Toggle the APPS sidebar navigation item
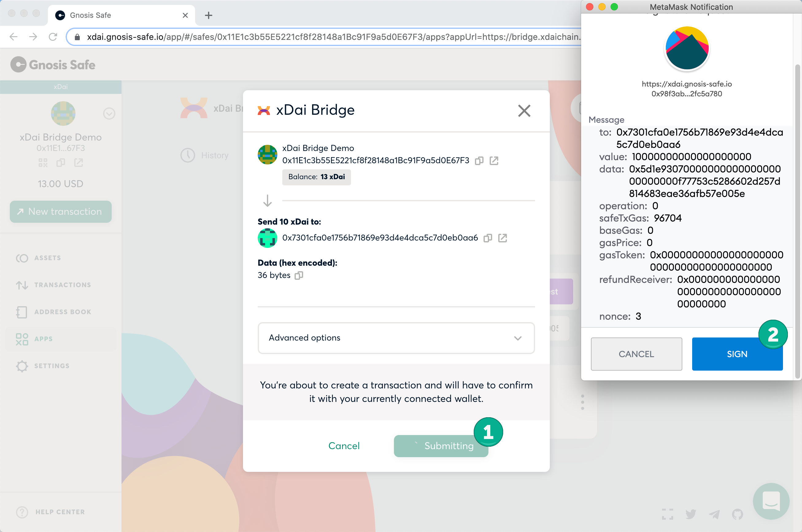The width and height of the screenshot is (802, 532). [43, 339]
